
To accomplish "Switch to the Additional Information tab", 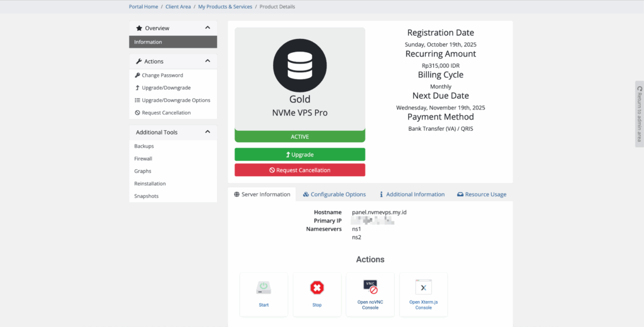I will click(411, 194).
